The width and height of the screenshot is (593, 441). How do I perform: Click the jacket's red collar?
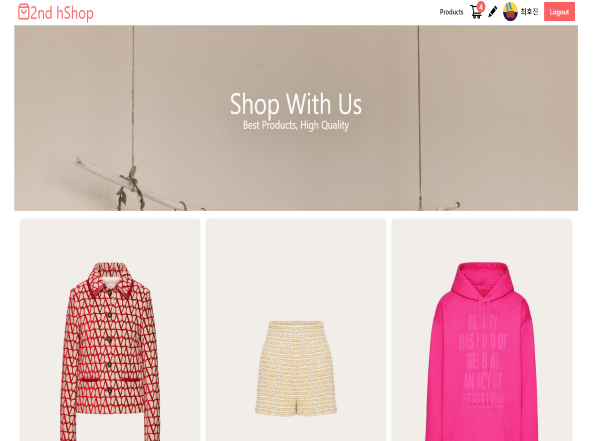[x=110, y=286]
